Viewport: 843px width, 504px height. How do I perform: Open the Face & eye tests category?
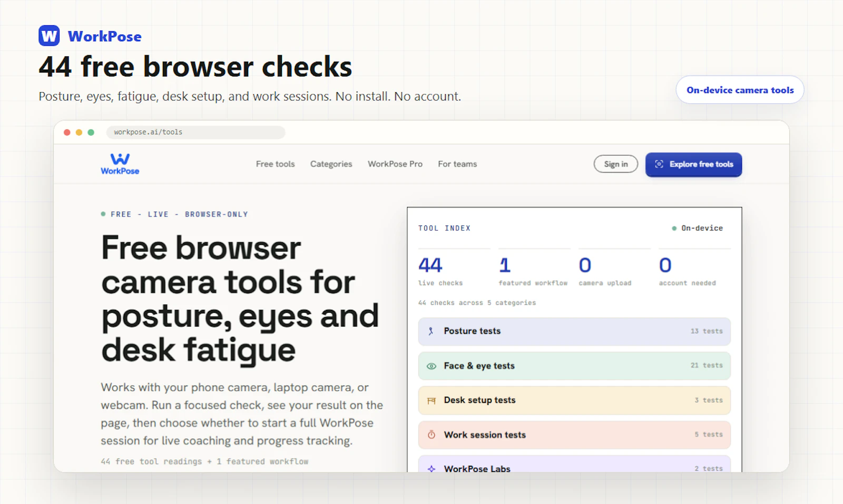click(574, 365)
